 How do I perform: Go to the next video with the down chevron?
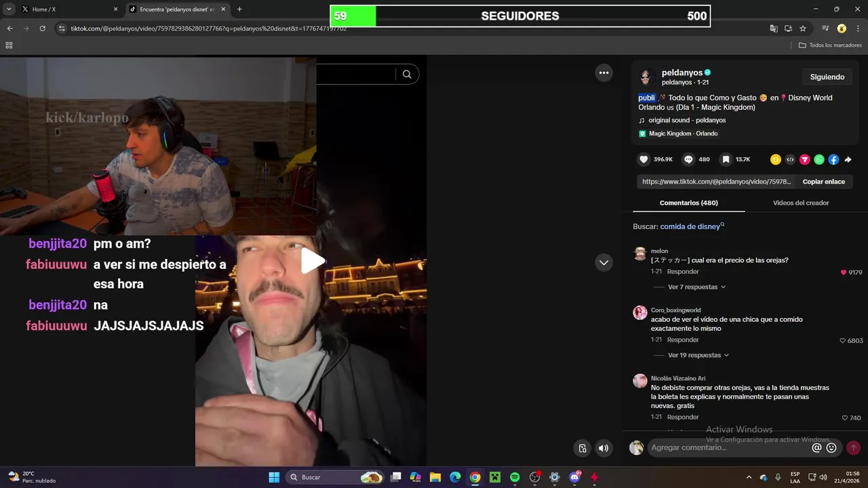(604, 262)
